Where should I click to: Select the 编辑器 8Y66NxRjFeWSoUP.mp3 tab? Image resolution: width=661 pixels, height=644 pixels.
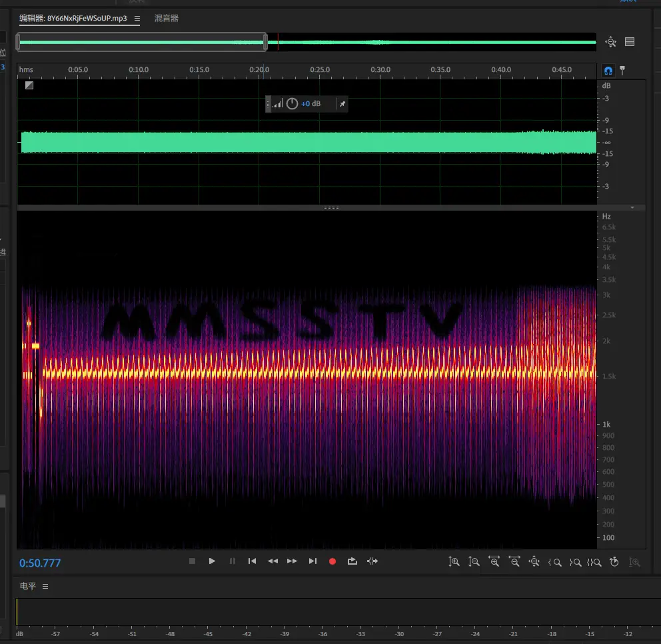[x=73, y=18]
